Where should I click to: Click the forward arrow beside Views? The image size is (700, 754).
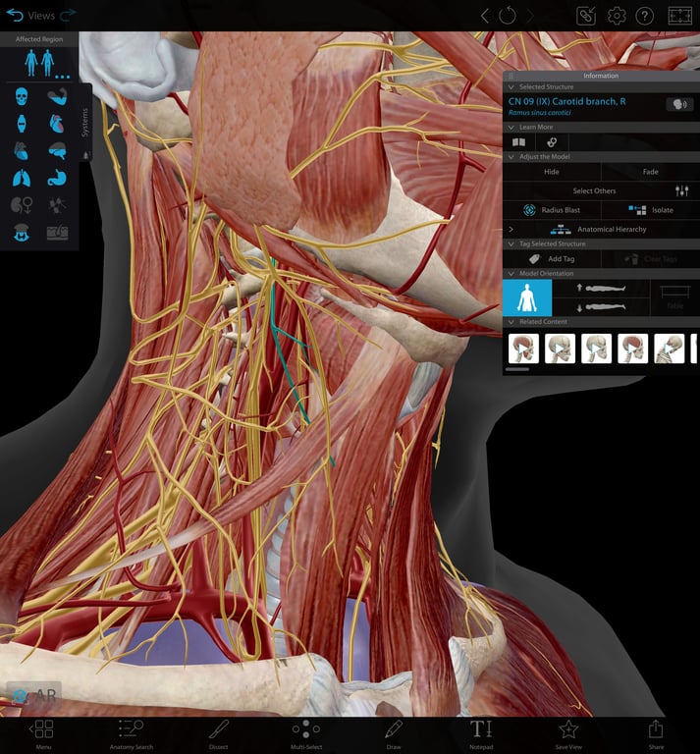69,16
